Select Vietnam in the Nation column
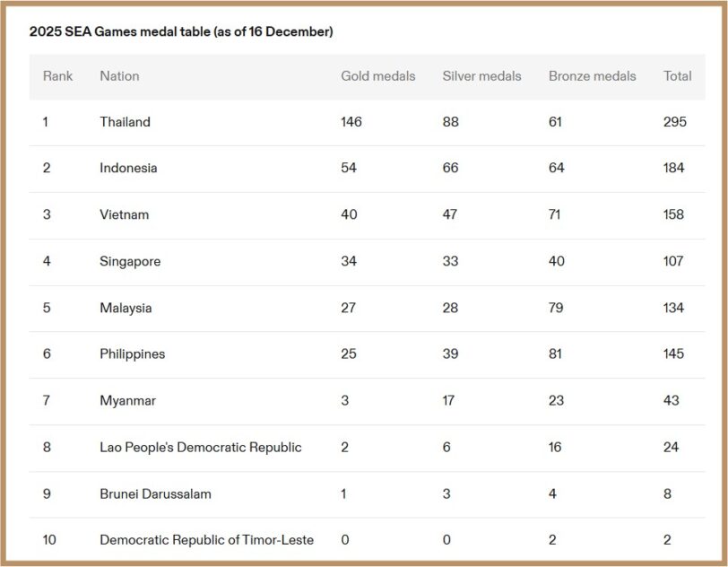This screenshot has height=567, width=728. [124, 214]
